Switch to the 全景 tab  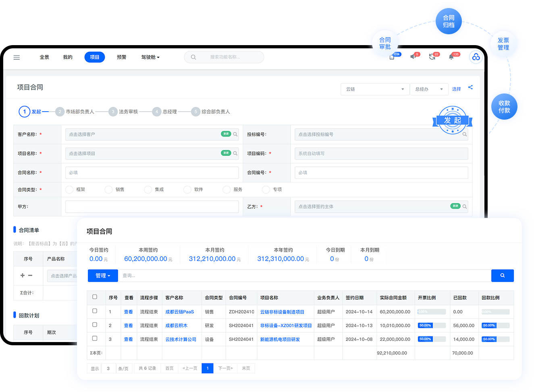44,57
